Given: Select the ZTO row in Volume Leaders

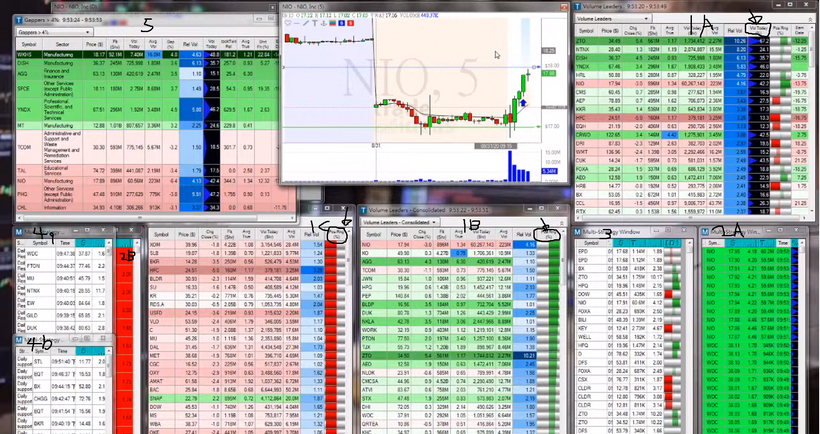Looking at the screenshot, I should tap(690, 40).
